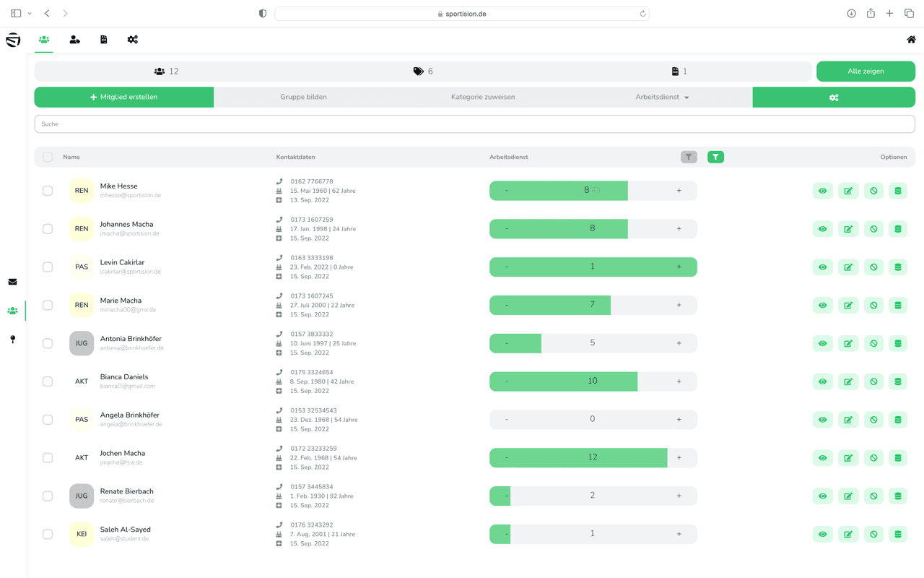Click the location pin icon in left sidebar

point(12,339)
